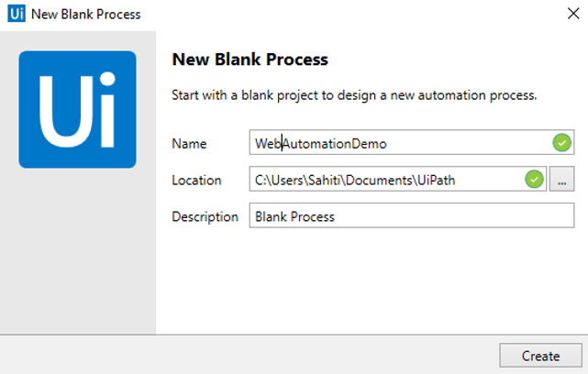Click the Description input field
588x374 pixels.
pyautogui.click(x=411, y=215)
